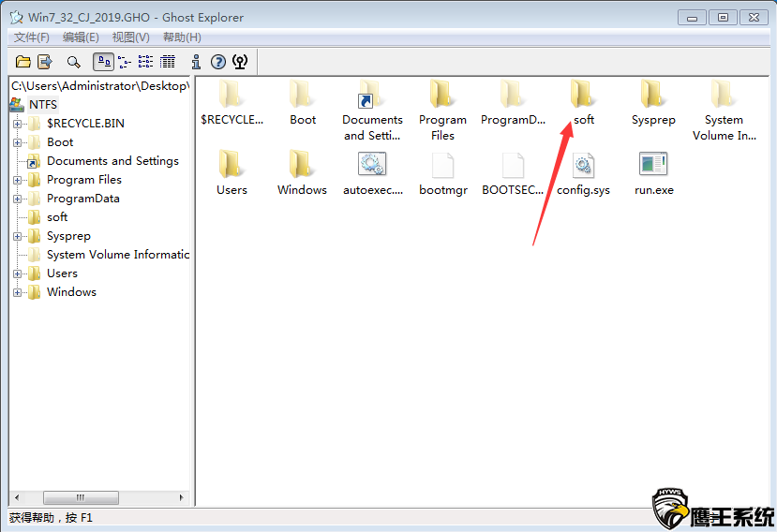
Task: Click tree pane scrollbar right arrow
Action: point(182,497)
